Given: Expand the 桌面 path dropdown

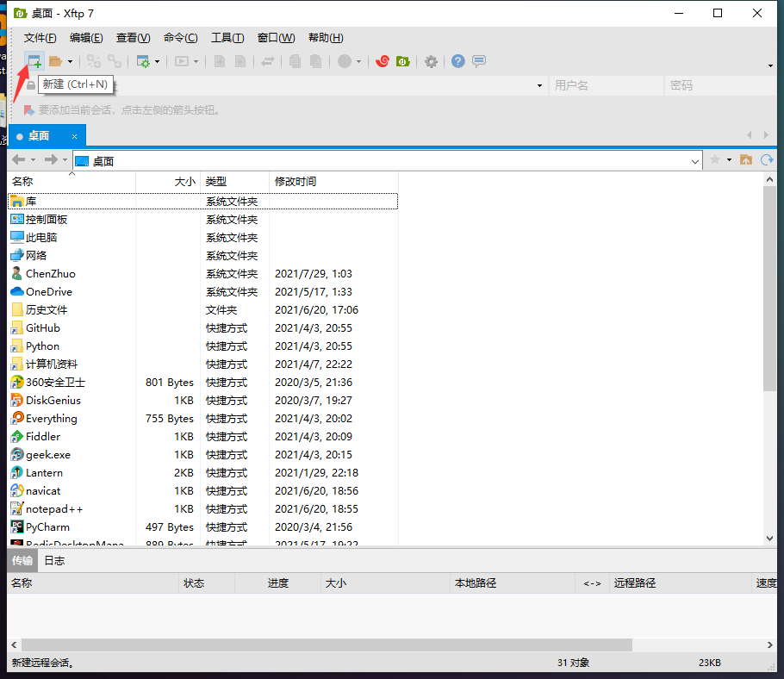Looking at the screenshot, I should pos(695,161).
